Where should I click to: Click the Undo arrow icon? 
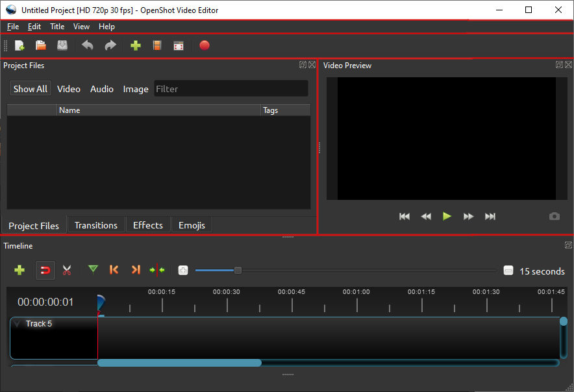click(88, 45)
